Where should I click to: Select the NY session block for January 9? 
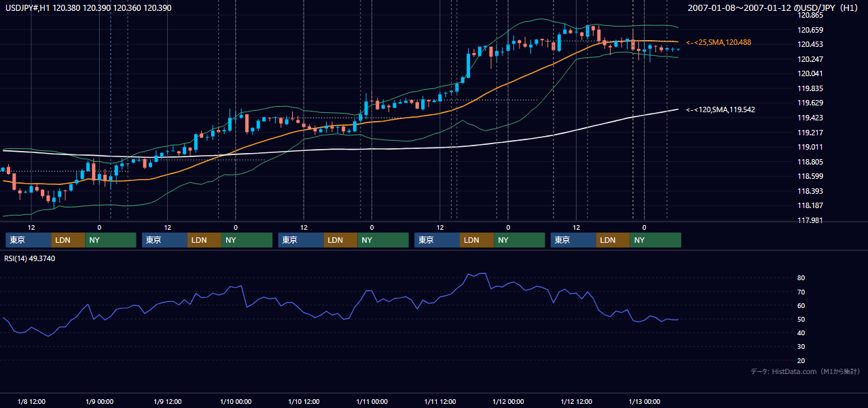pos(247,240)
